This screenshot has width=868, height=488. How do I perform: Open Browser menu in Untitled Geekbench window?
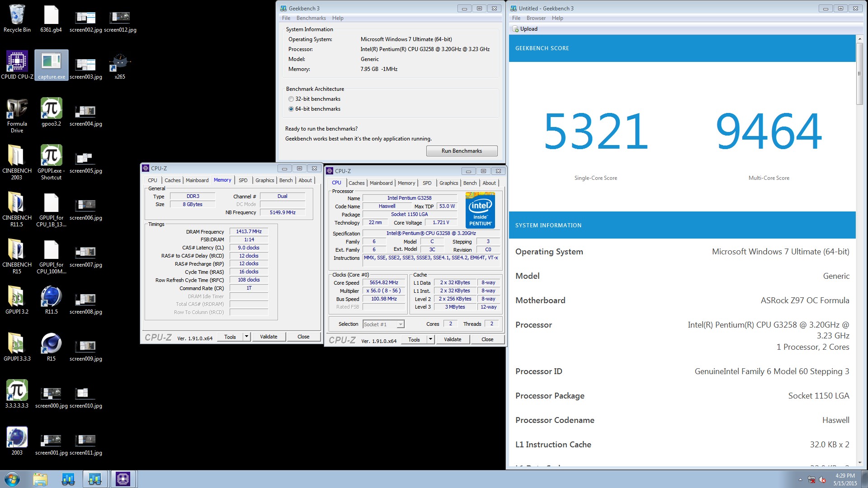(x=536, y=18)
